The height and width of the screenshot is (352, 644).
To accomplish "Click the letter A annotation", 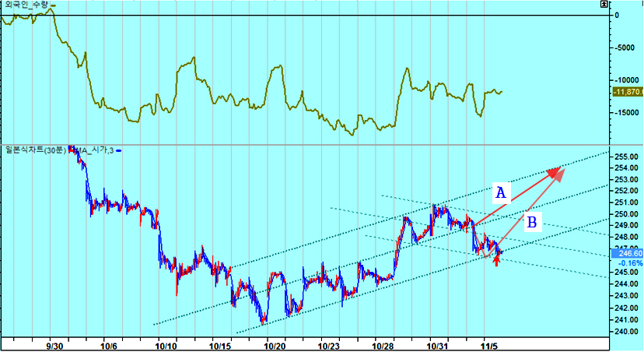I will point(502,192).
